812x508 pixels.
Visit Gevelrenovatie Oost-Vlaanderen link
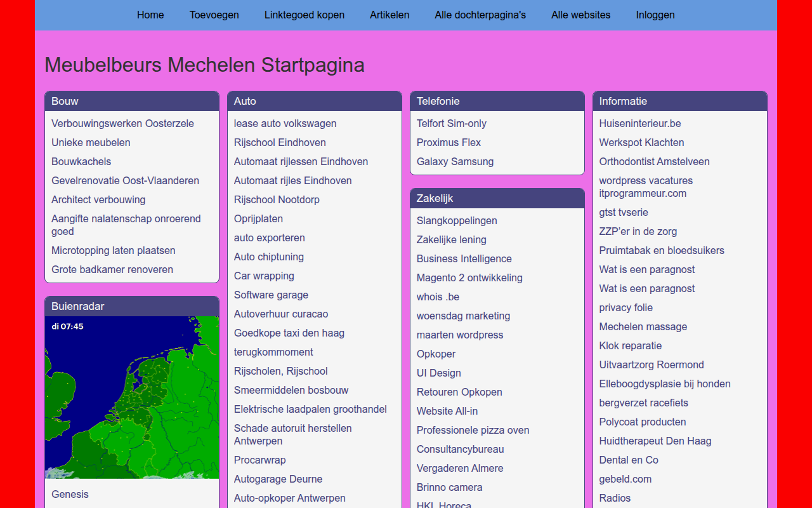125,180
